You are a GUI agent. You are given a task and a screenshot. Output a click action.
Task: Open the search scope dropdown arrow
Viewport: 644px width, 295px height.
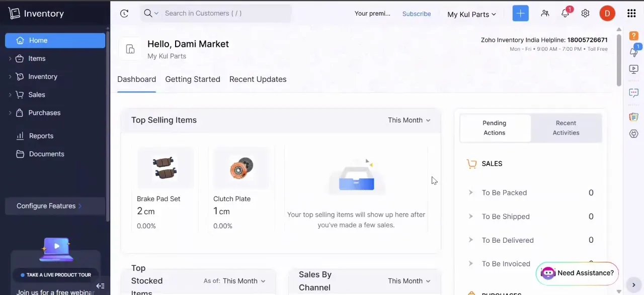pyautogui.click(x=156, y=14)
